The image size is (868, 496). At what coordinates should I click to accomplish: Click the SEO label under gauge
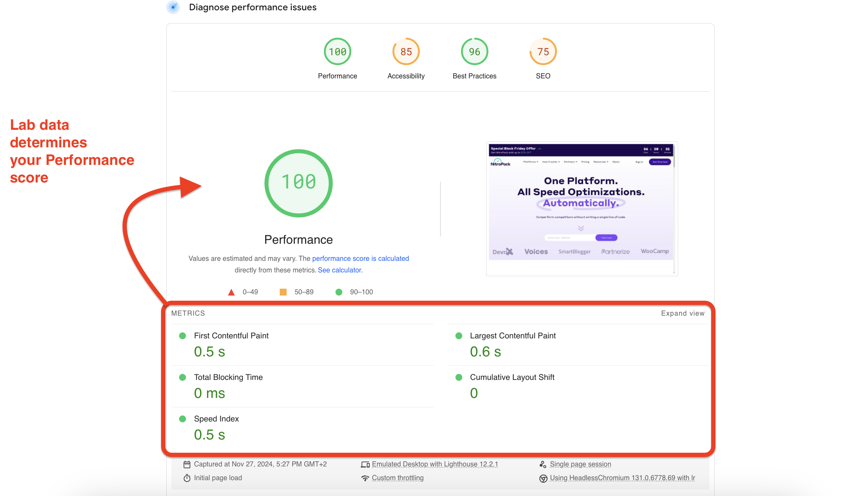coord(543,76)
